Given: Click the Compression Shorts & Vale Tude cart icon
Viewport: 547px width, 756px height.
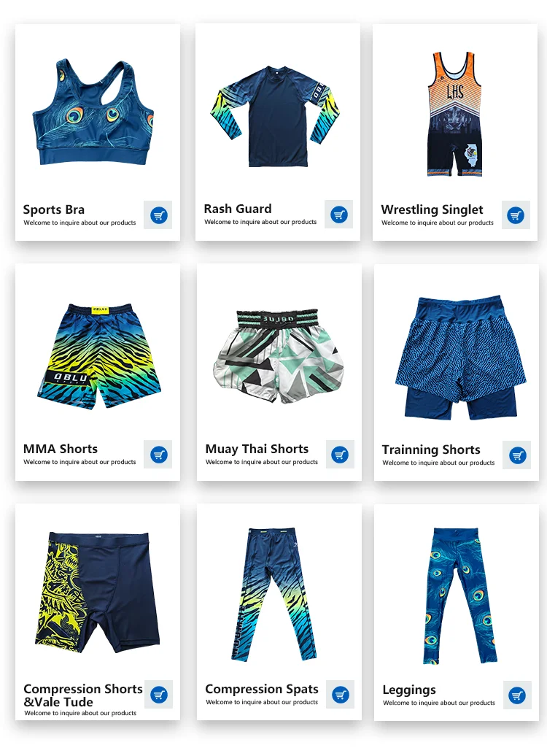Looking at the screenshot, I should [x=158, y=695].
